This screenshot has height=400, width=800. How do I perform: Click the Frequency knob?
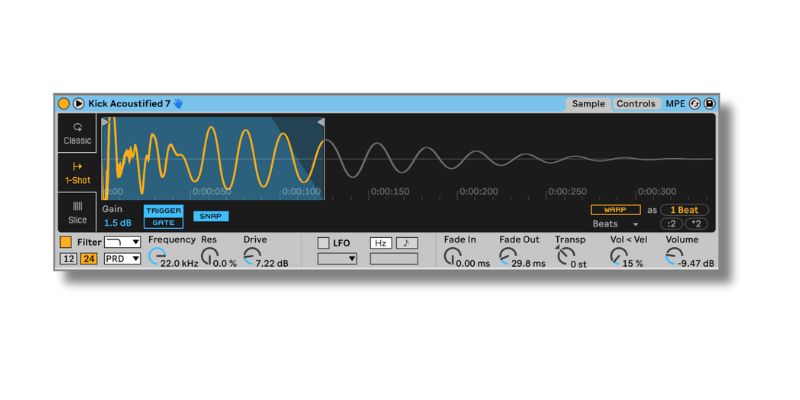(158, 257)
